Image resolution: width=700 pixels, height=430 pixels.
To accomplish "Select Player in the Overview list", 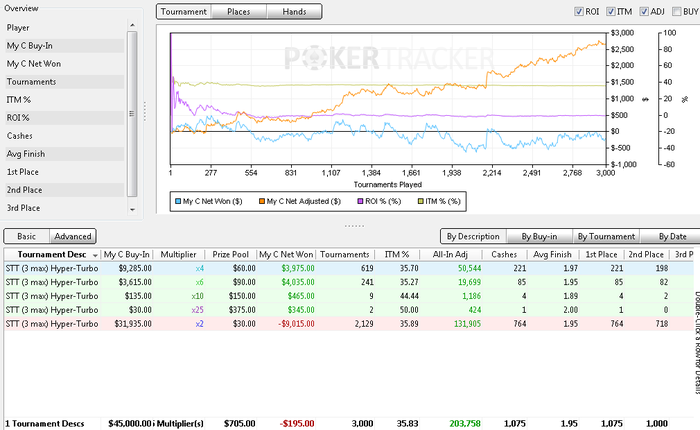I will tap(64, 28).
